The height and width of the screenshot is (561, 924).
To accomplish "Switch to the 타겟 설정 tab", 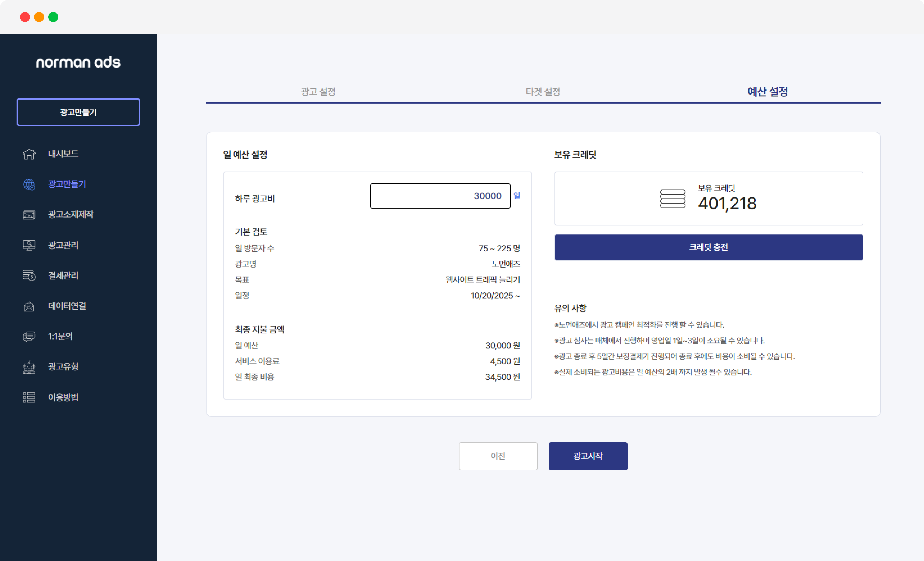I will click(543, 92).
